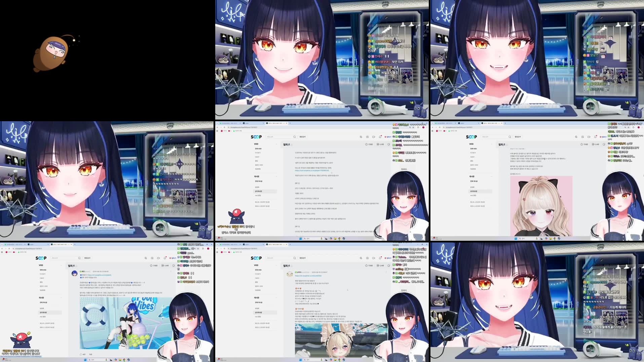Click the SOOP logo above the Pool Vibes post
The image size is (644, 362).
click(41, 258)
